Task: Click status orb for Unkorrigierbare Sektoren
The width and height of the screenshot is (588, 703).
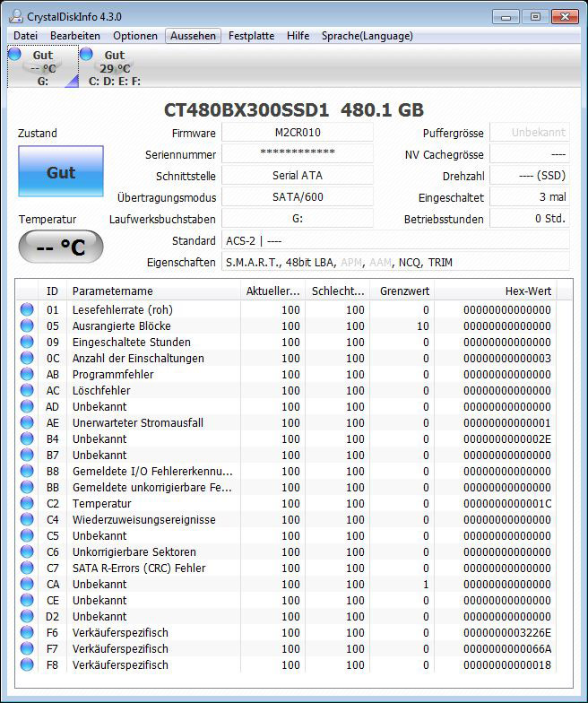Action: tap(27, 551)
